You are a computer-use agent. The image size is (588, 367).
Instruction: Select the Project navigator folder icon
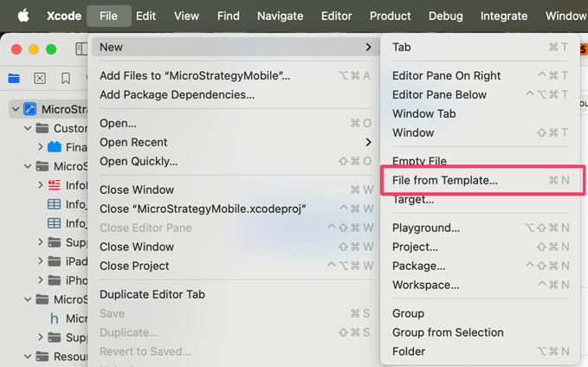tap(14, 78)
